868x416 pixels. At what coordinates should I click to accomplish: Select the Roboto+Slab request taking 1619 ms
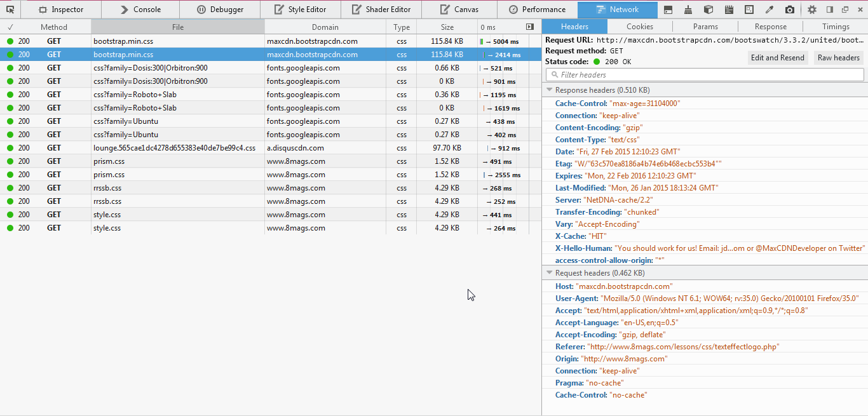click(271, 108)
